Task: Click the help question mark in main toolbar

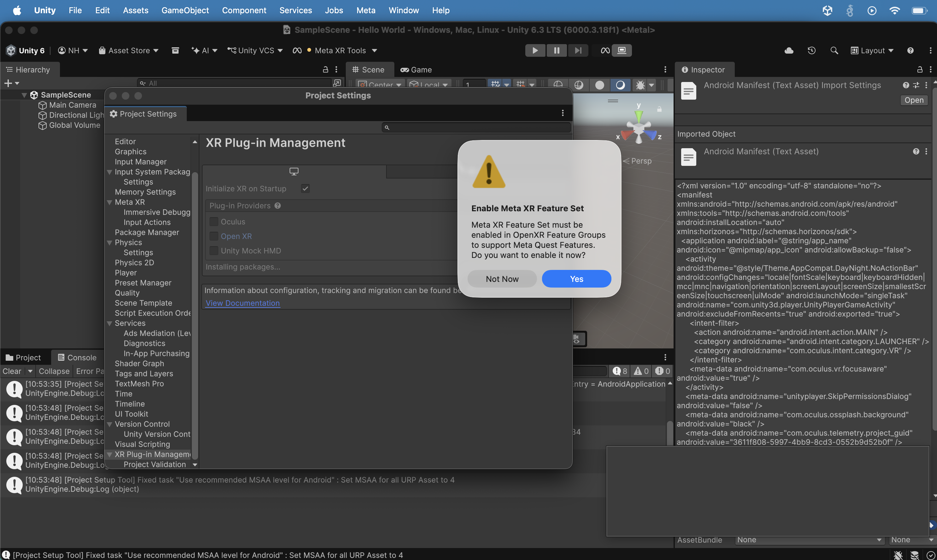Action: (x=910, y=50)
